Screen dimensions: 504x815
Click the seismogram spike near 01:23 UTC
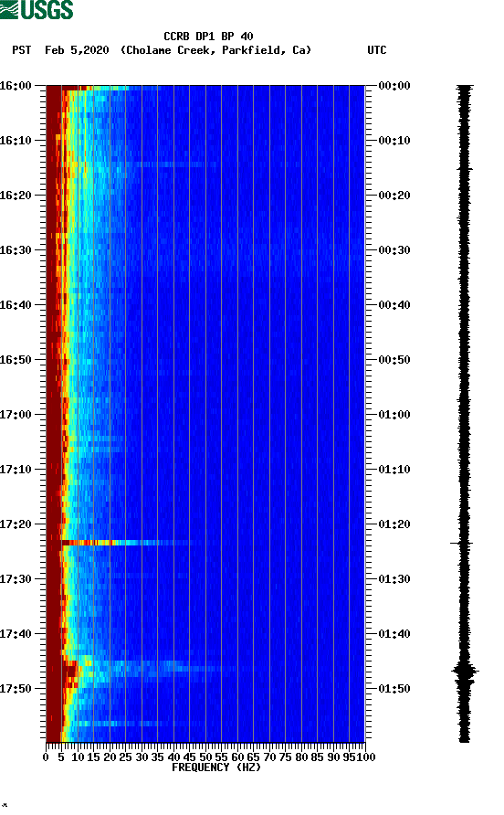(462, 543)
